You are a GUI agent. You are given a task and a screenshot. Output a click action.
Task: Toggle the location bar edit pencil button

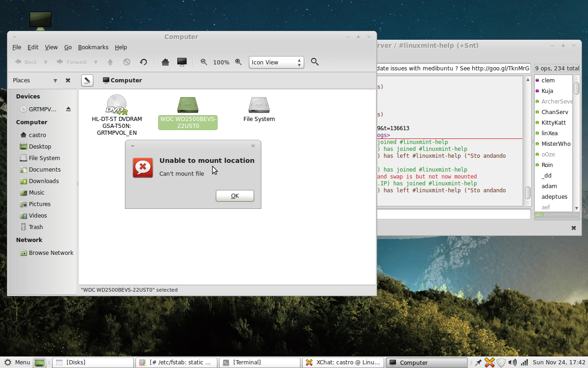point(87,80)
